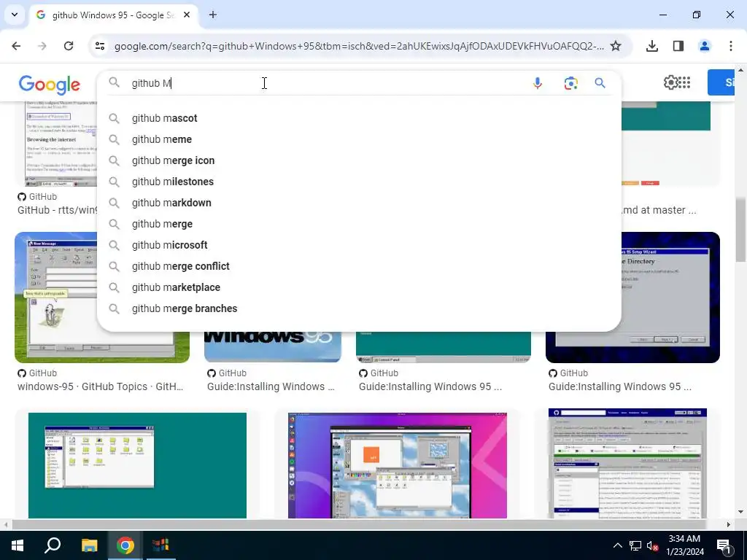Select the github Windows 95 tab

pos(113,15)
